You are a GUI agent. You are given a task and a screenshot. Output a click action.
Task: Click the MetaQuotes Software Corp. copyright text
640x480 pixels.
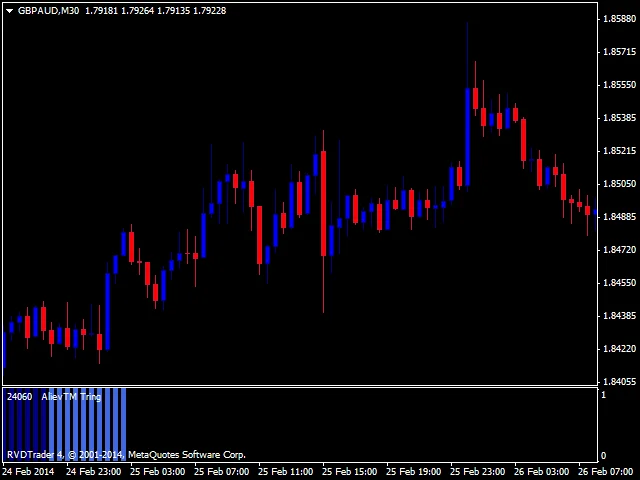tap(187, 455)
